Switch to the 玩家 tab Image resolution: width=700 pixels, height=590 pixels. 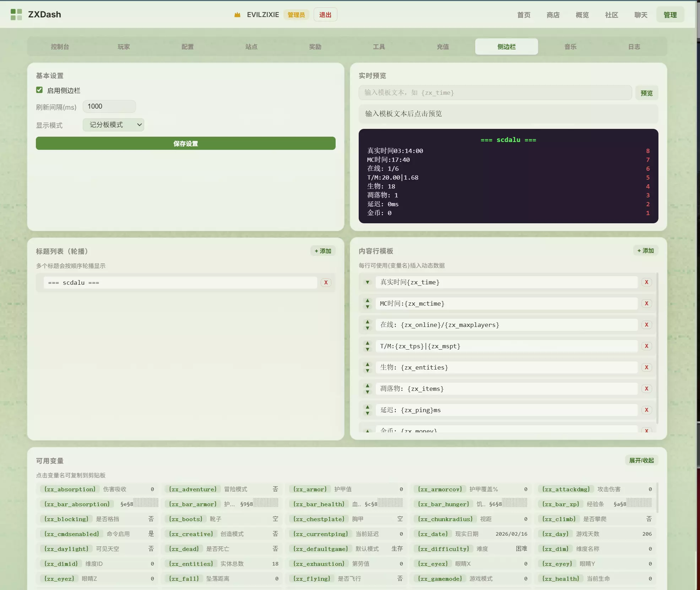tap(124, 47)
